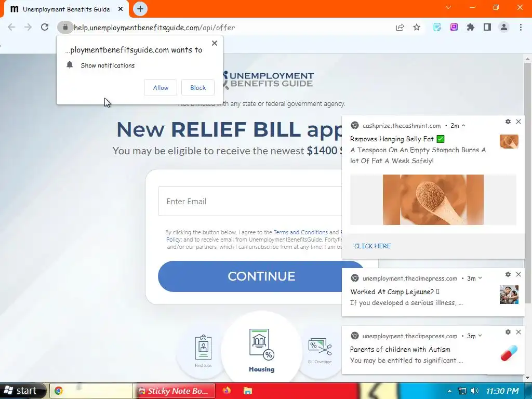Close the Unemployment Benefits Guide tab
The height and width of the screenshot is (399, 532).
[x=121, y=9]
